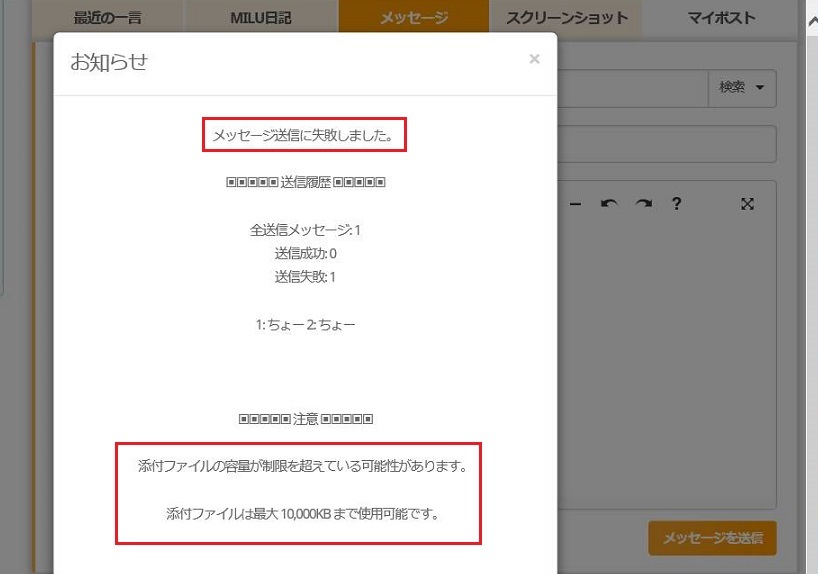
Task: Close the お知らせ dialog with ×
Action: [x=534, y=59]
